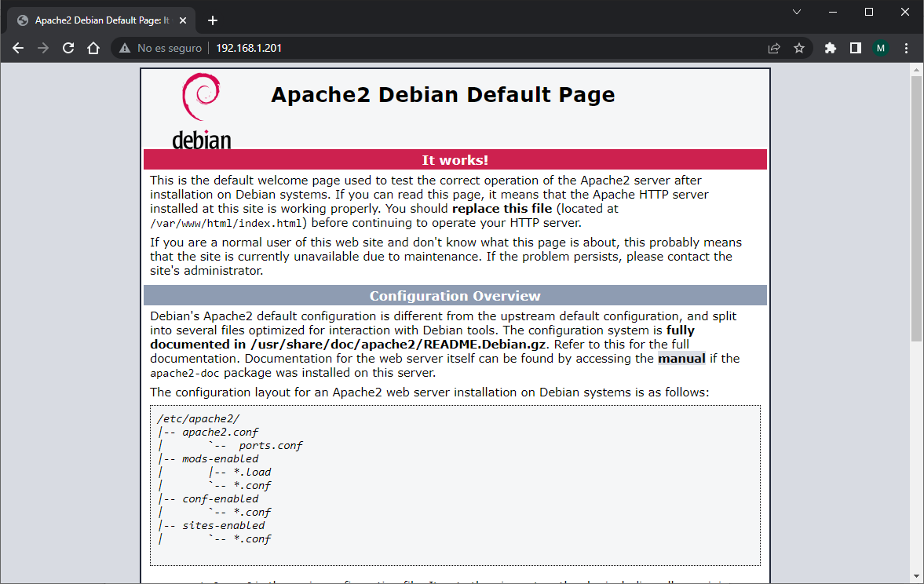924x584 pixels.
Task: Open the profile M avatar menu
Action: click(x=880, y=49)
